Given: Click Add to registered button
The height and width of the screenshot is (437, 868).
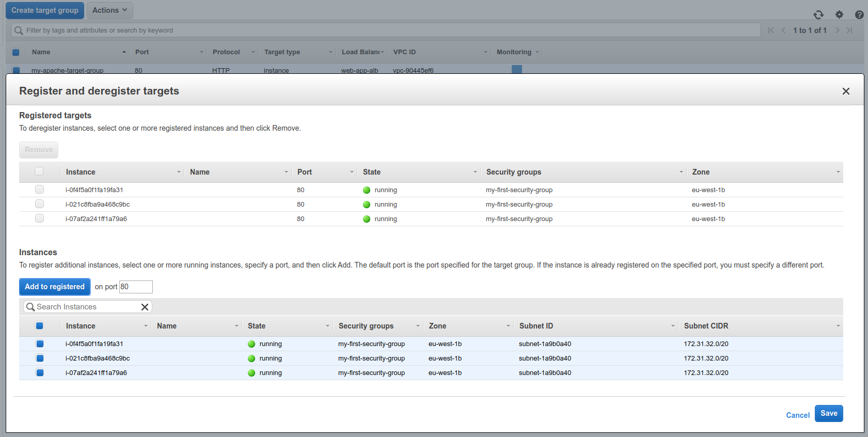Looking at the screenshot, I should 55,287.
